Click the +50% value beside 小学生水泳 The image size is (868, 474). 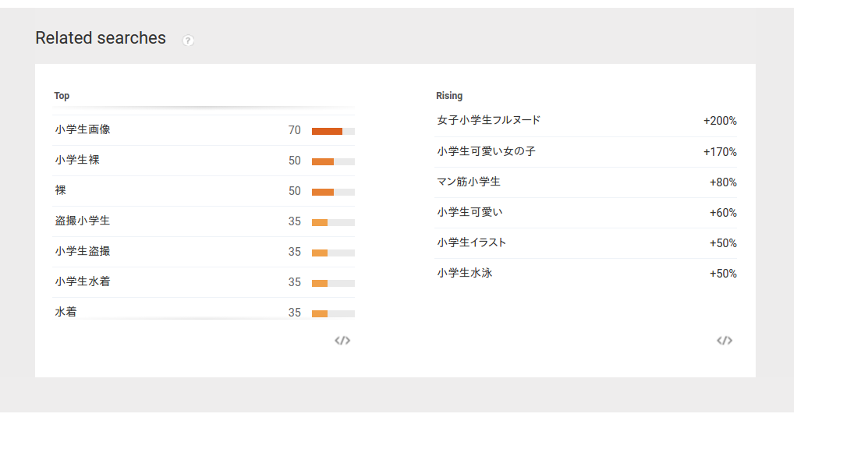point(723,274)
